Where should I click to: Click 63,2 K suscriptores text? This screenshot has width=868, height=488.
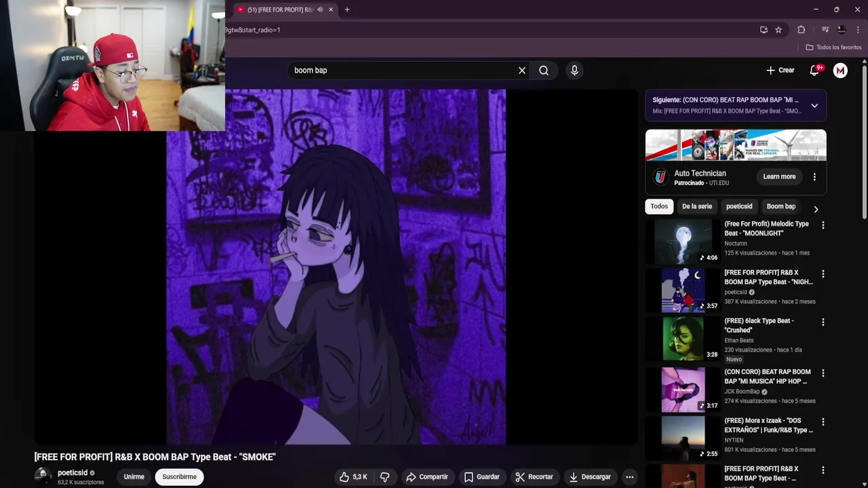[81, 483]
